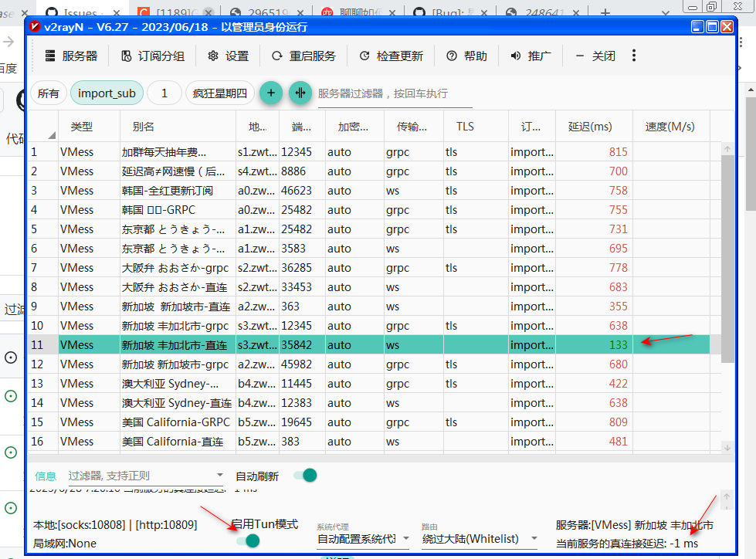Image resolution: width=756 pixels, height=559 pixels.
Task: Click the 推广 promotion button
Action: [x=531, y=56]
